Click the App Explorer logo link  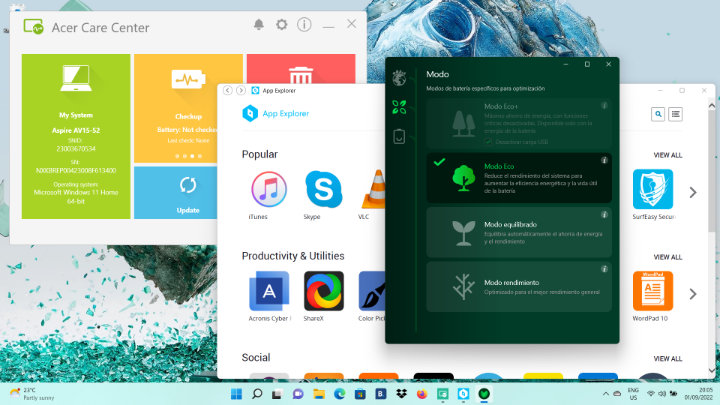pyautogui.click(x=276, y=113)
